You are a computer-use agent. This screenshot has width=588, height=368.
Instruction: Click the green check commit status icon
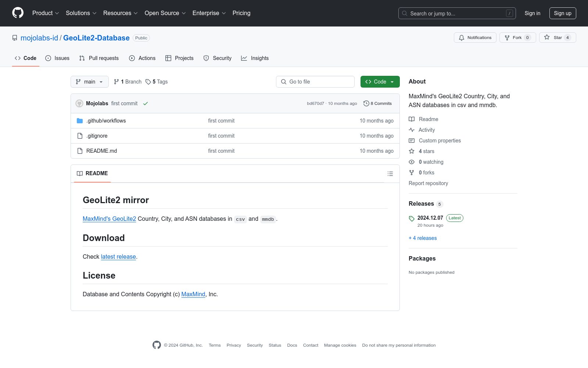pyautogui.click(x=146, y=104)
